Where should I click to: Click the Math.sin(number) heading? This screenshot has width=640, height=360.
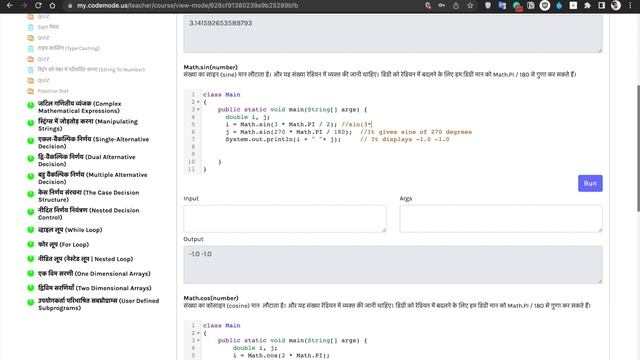(x=210, y=67)
